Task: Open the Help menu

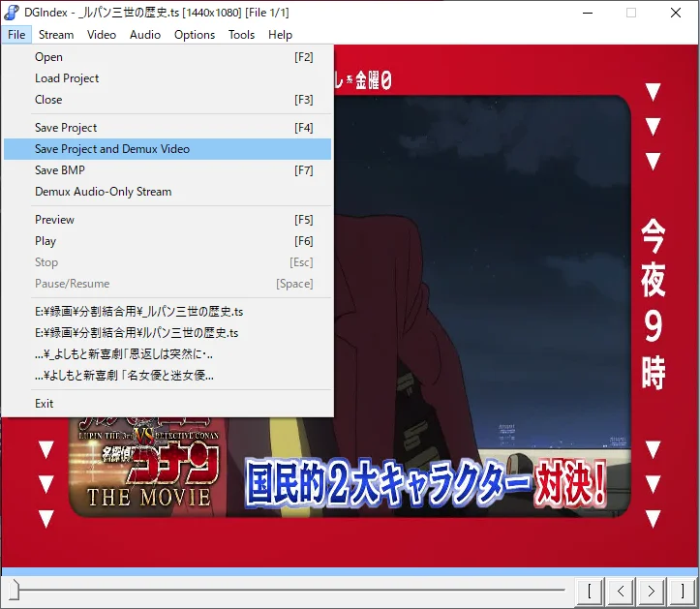Action: (x=281, y=35)
